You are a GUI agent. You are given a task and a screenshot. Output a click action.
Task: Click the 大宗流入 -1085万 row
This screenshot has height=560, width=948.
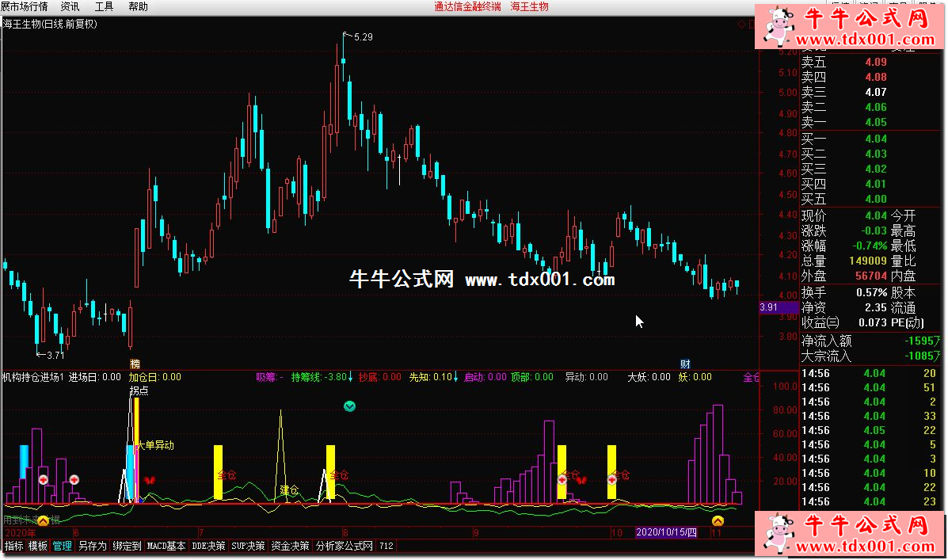click(870, 356)
